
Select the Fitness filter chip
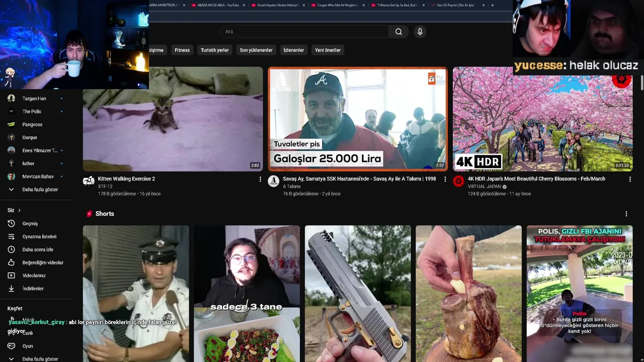coord(182,50)
